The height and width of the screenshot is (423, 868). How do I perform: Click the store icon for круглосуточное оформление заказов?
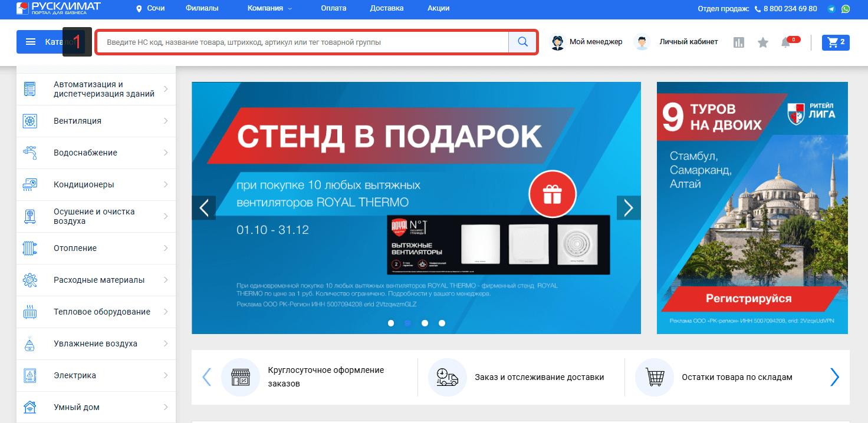click(x=240, y=377)
